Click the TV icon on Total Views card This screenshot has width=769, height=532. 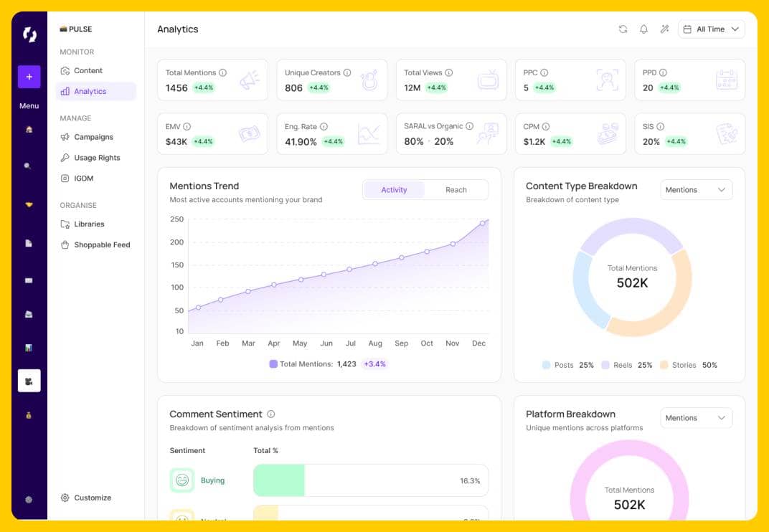488,80
